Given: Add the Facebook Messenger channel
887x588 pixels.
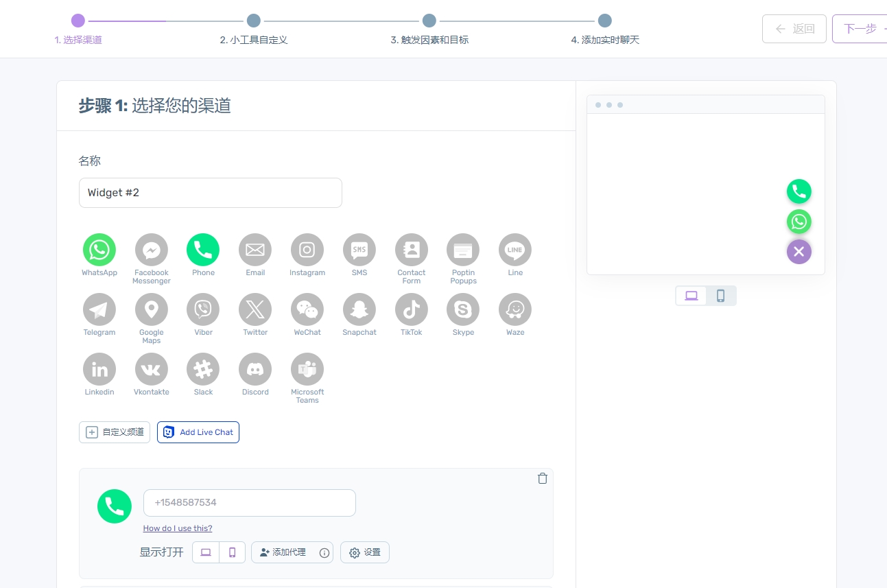Looking at the screenshot, I should coord(152,250).
